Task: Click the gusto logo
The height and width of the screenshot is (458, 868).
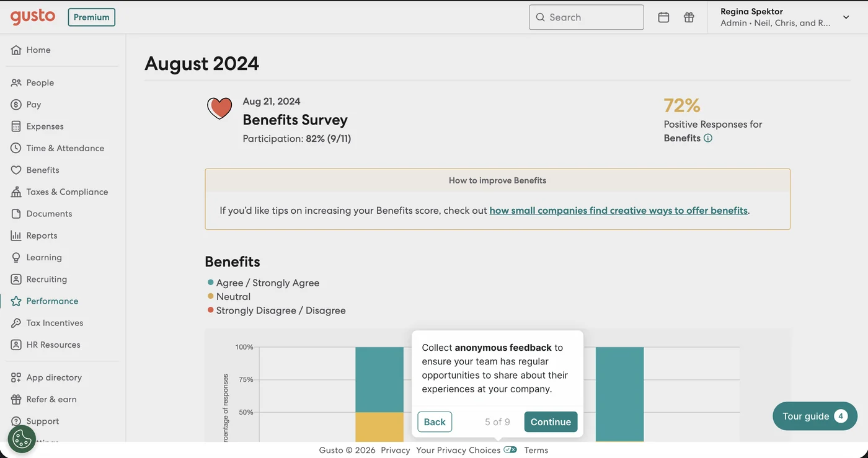Action: pos(33,17)
